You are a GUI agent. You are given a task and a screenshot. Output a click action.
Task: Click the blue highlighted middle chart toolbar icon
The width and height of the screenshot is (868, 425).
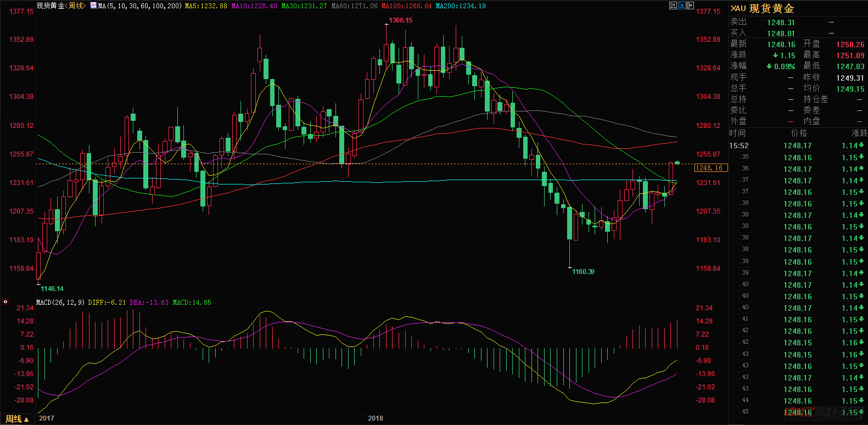coord(682,5)
